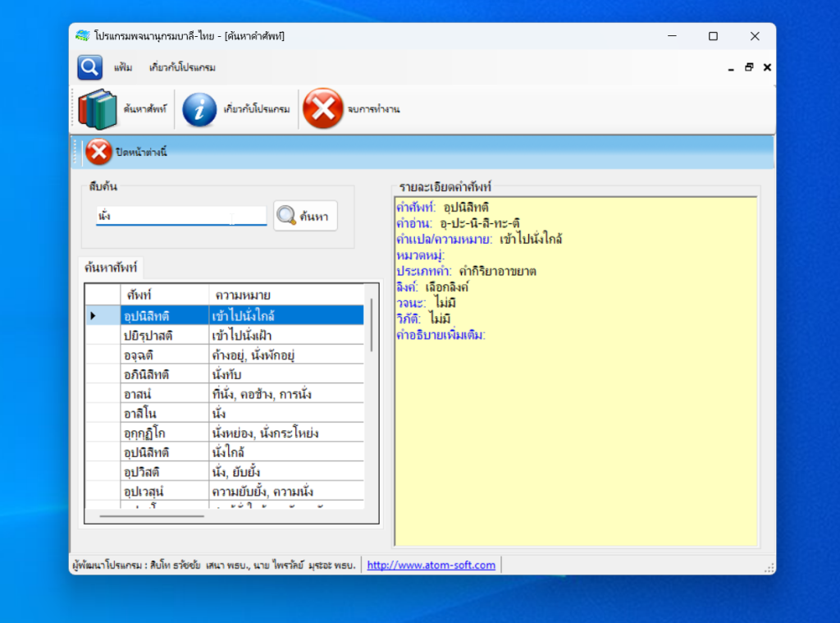Screen dimensions: 840x623
Task: Click the red X close this window icon
Action: coord(98,152)
